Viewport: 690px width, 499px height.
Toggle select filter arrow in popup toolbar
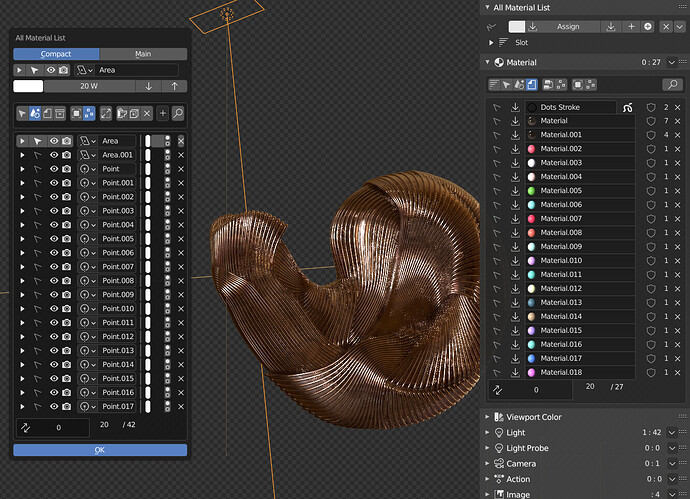coord(22,114)
